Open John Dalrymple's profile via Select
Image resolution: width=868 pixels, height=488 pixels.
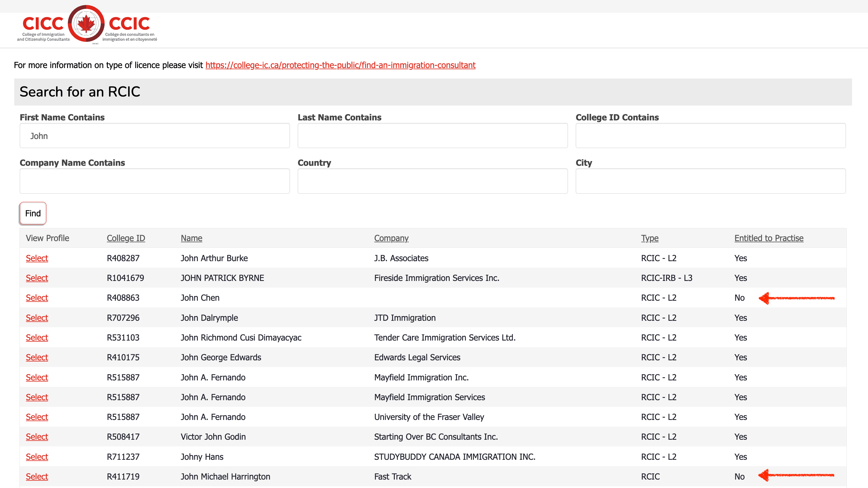point(37,317)
